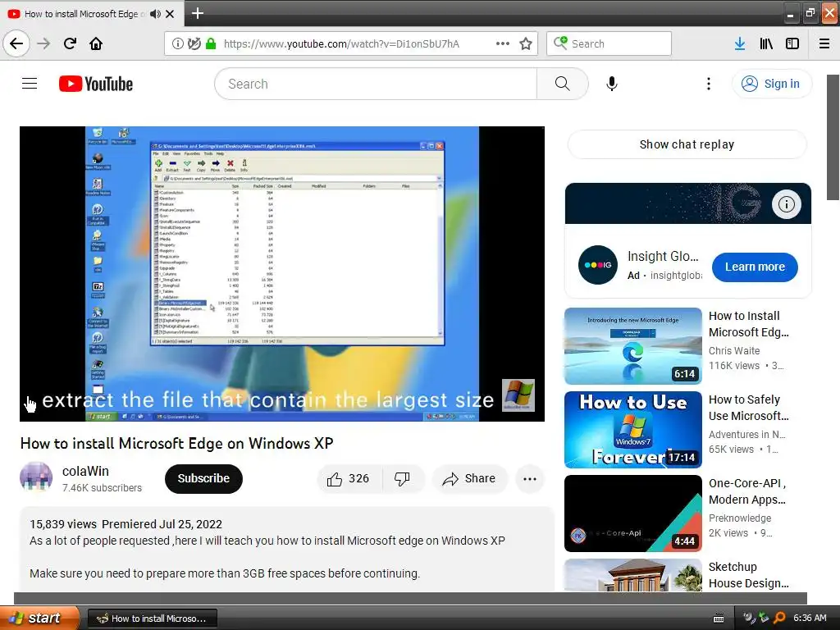Open YouTube settings three-dot menu
Image resolution: width=840 pixels, height=630 pixels.
[x=708, y=84]
